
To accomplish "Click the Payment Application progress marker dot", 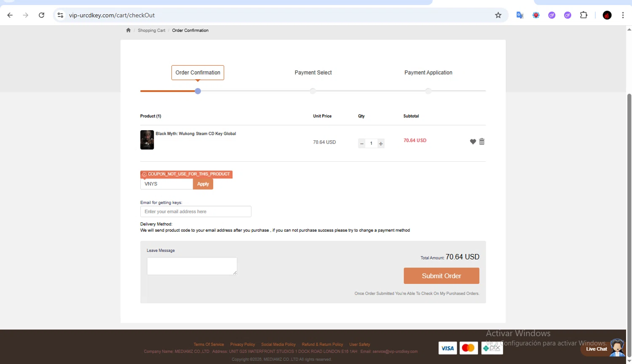I will [x=428, y=91].
